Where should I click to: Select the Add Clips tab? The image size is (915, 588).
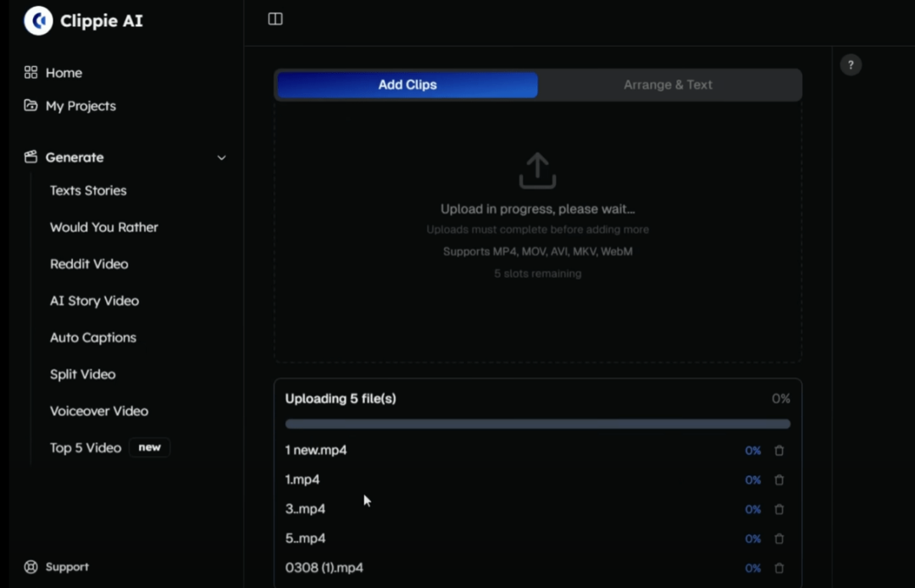[408, 85]
